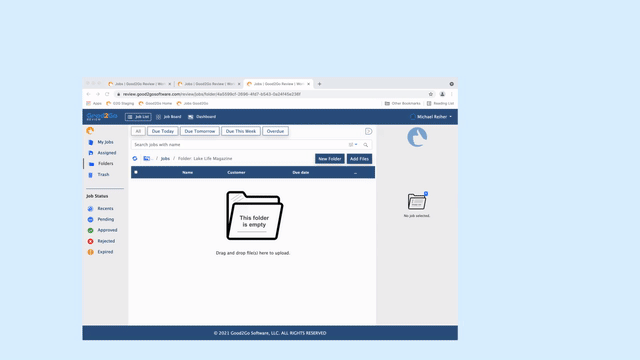Screen dimensions: 640x360
Task: Open the Trash in the sidebar
Action: (99, 174)
